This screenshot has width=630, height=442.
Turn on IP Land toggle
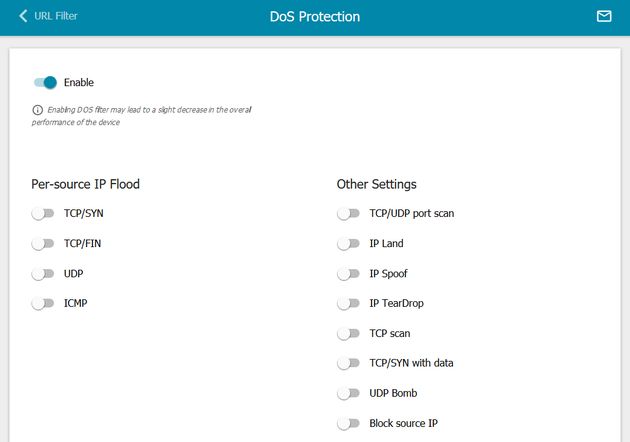tap(348, 244)
